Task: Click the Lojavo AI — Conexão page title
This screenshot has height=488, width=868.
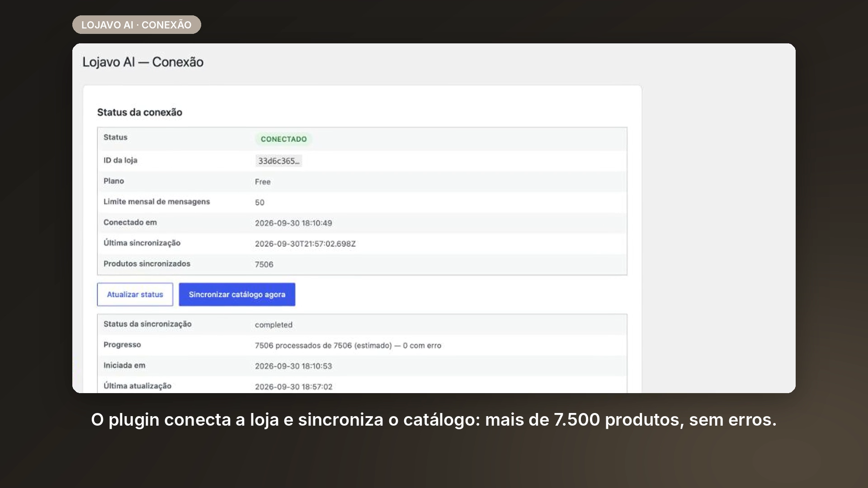Action: pos(143,62)
